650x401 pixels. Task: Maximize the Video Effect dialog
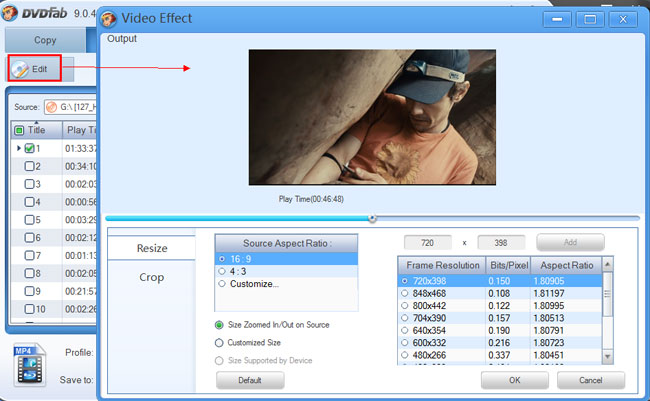589,18
